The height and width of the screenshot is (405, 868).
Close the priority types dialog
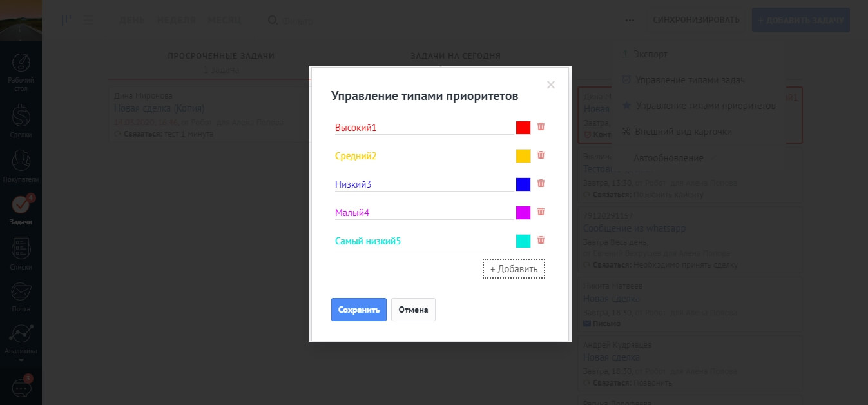pos(550,84)
